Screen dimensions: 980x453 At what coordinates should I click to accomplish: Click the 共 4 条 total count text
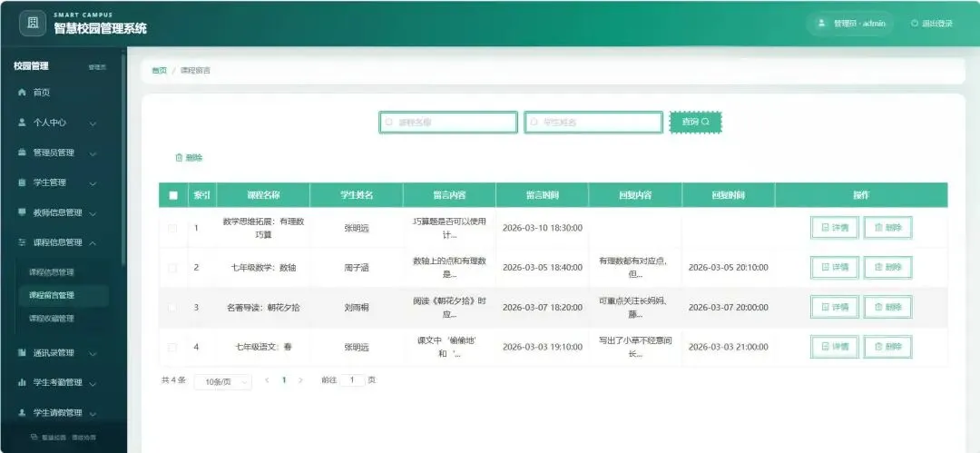[173, 379]
